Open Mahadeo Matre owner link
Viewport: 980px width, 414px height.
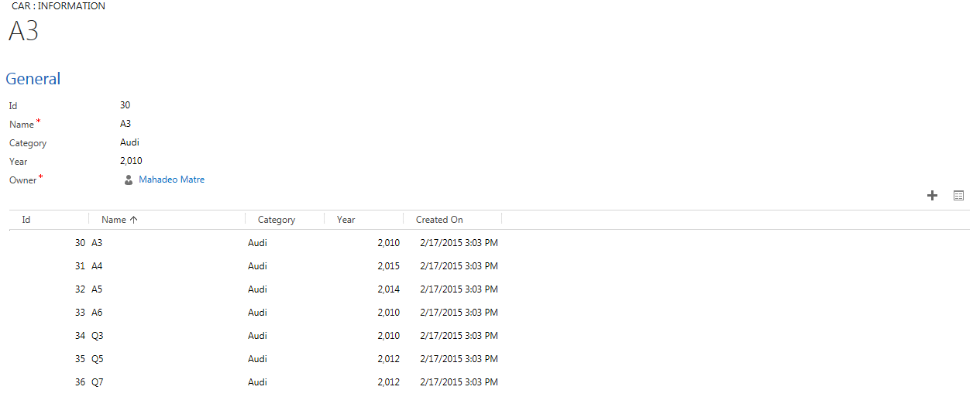click(171, 180)
